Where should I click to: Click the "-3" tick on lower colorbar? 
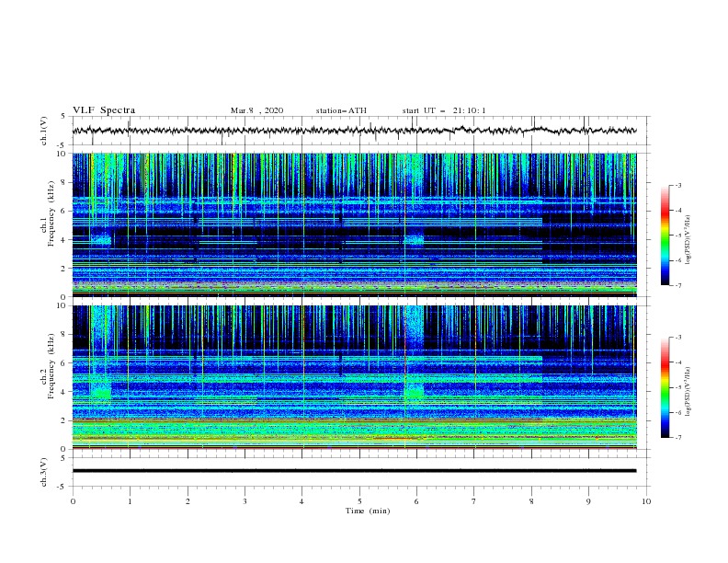pyautogui.click(x=677, y=338)
